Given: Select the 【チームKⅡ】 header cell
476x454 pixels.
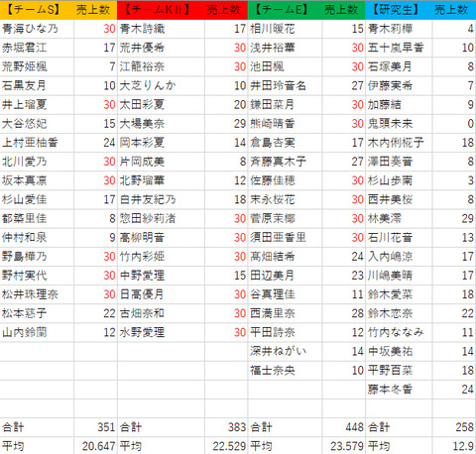Looking at the screenshot, I should 161,10.
